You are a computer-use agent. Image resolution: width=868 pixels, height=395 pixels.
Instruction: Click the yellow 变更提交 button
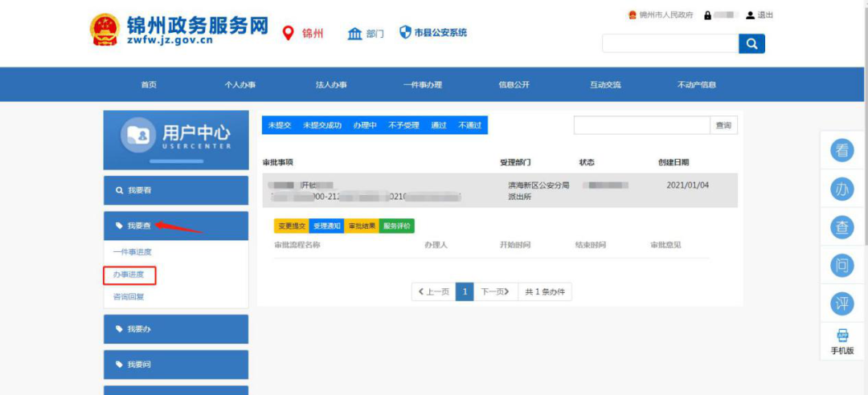291,226
